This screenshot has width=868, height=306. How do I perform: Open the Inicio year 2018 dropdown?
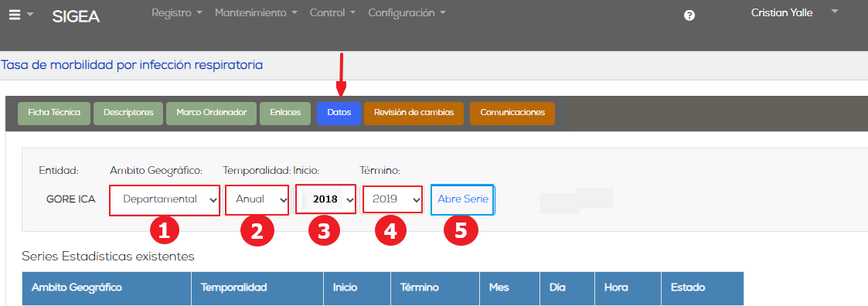pyautogui.click(x=325, y=199)
